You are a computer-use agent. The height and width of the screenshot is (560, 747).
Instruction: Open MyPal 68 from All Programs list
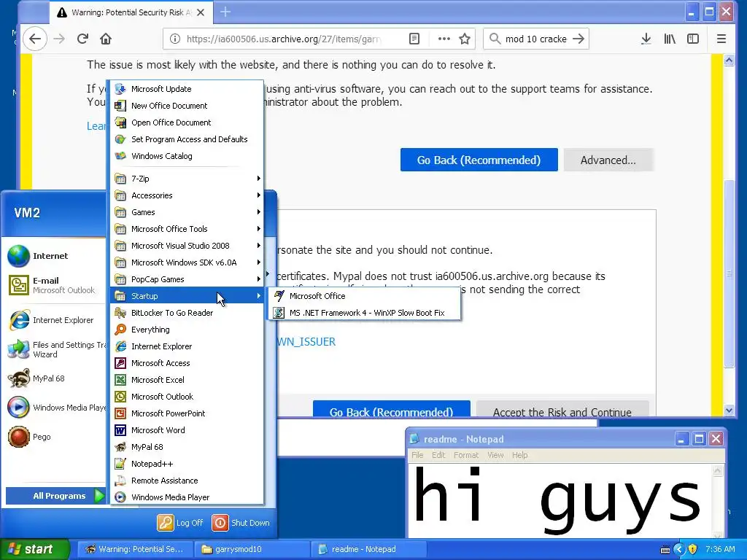pyautogui.click(x=187, y=447)
